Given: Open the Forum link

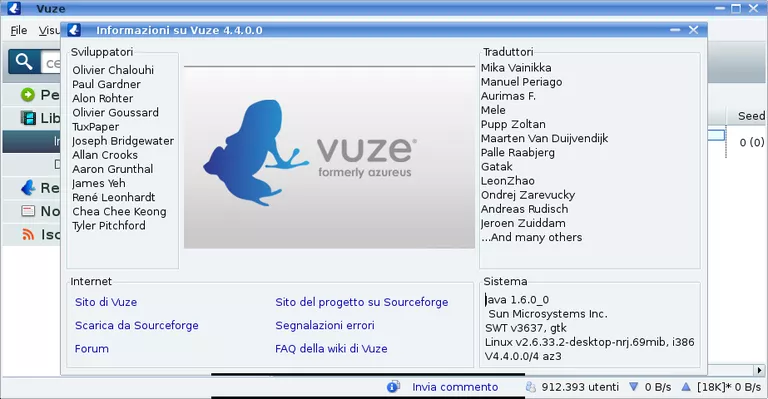Looking at the screenshot, I should (x=92, y=349).
